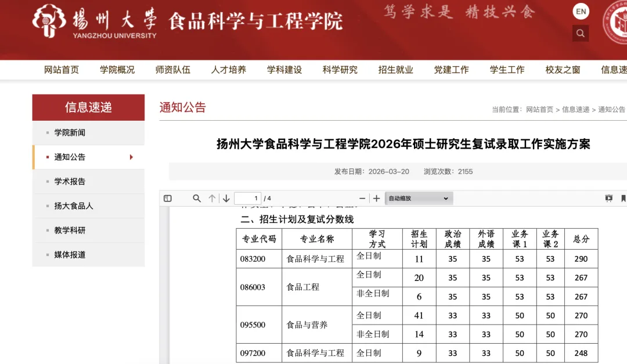Click total score cell 248
Image resolution: width=627 pixels, height=364 pixels.
581,353
